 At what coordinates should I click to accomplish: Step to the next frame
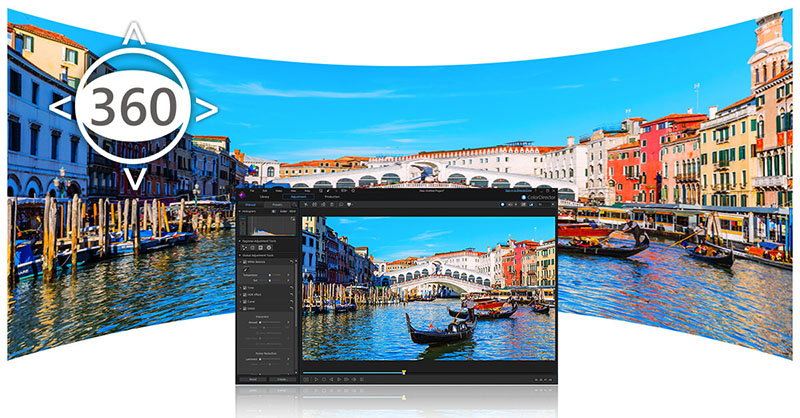pyautogui.click(x=339, y=379)
